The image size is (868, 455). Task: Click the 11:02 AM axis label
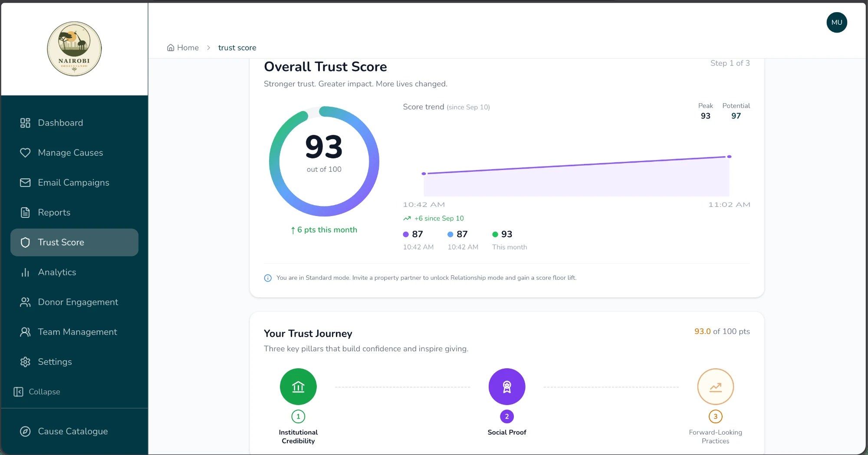729,205
